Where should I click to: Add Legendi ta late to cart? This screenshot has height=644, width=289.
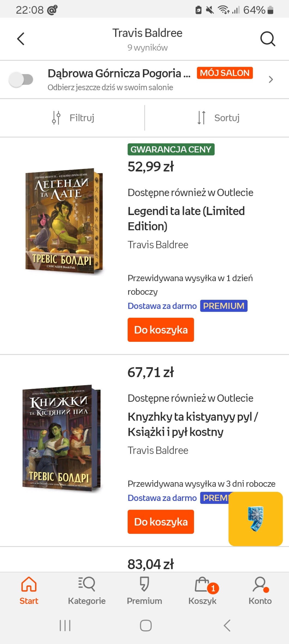[161, 329]
